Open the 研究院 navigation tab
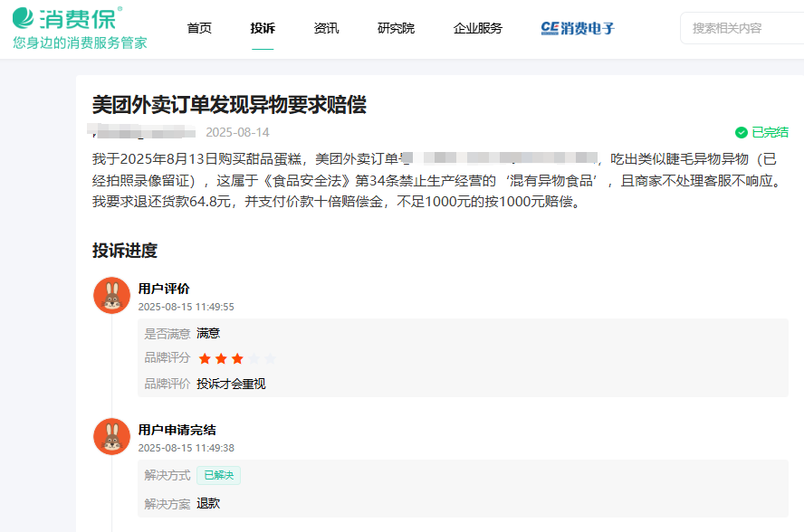The width and height of the screenshot is (804, 532). point(396,28)
